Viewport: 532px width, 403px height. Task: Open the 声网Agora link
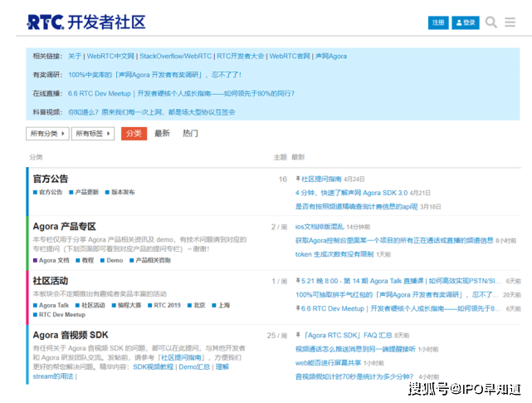coord(331,56)
